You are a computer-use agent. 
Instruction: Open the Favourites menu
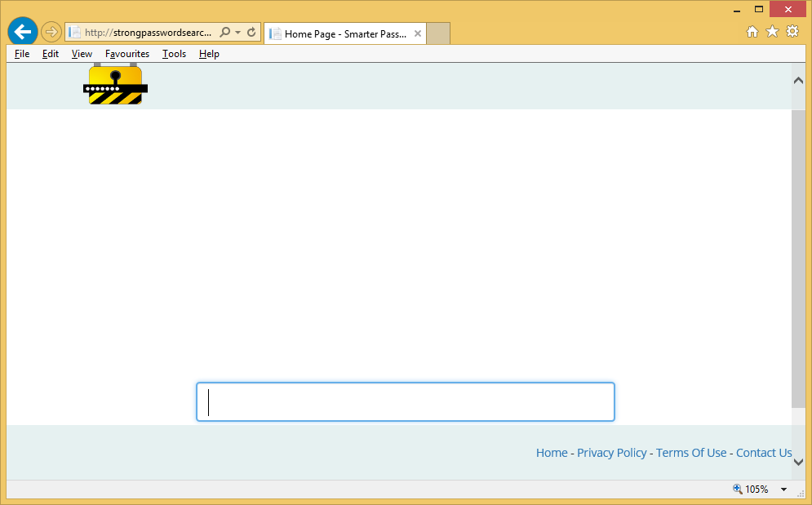[127, 54]
